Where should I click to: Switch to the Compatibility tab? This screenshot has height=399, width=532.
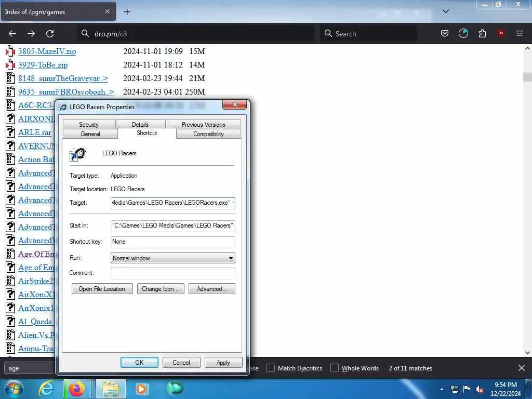[x=208, y=134]
